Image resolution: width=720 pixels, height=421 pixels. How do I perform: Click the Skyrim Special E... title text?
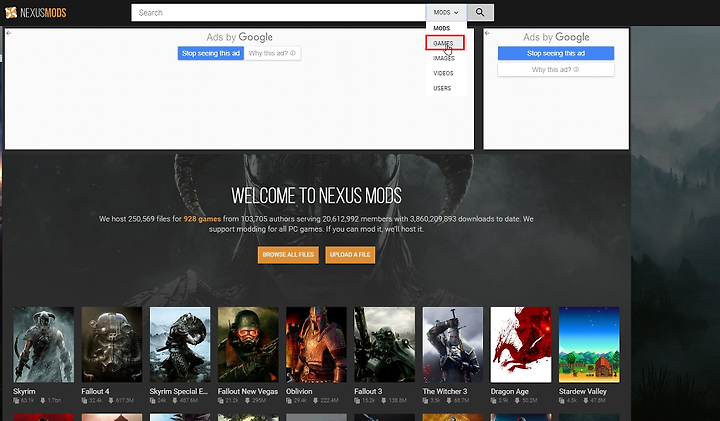tap(179, 392)
